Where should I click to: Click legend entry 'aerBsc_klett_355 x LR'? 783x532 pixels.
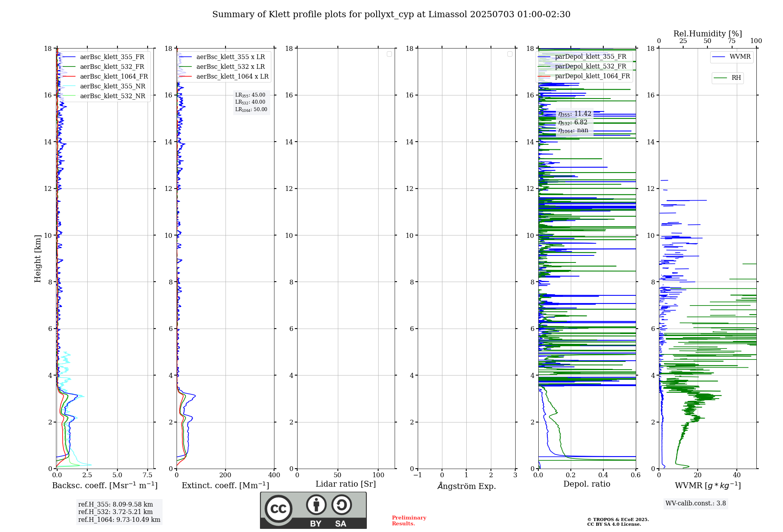click(x=222, y=57)
